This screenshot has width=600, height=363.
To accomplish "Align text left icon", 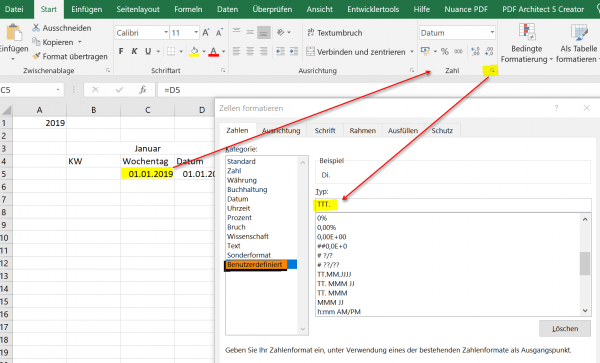I will [x=237, y=51].
